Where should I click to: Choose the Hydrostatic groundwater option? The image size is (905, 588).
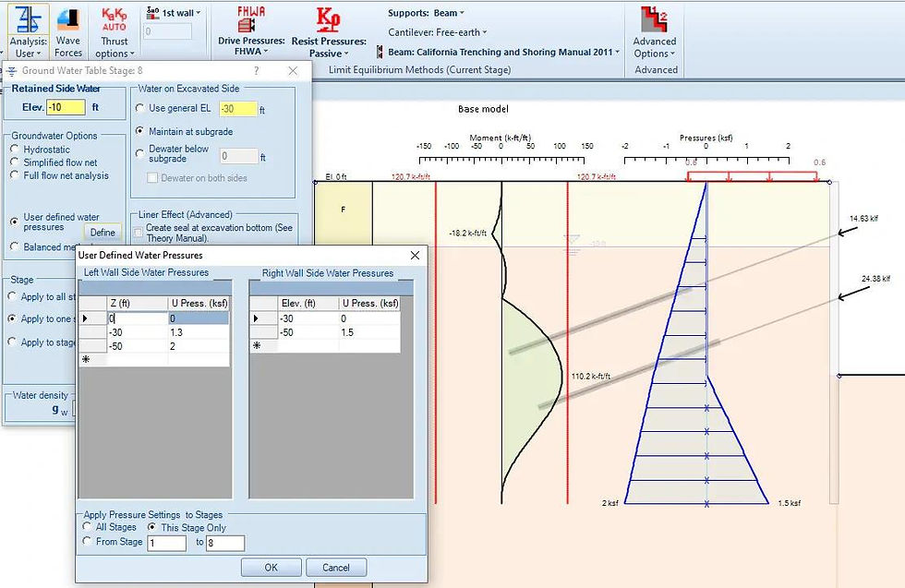(15, 149)
